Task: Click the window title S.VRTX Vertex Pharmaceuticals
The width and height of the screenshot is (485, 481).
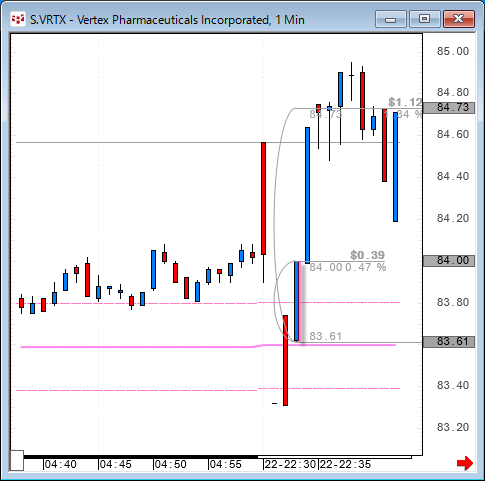Action: pos(167,20)
